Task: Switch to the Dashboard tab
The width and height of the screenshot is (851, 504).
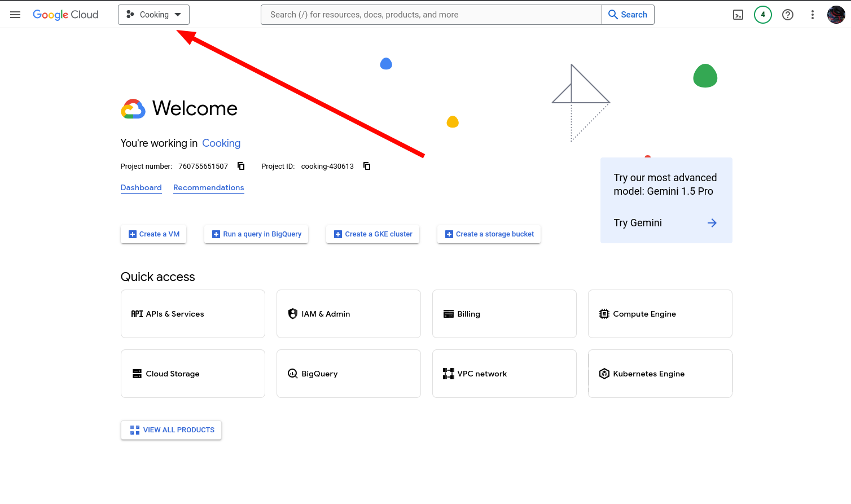Action: (x=141, y=187)
